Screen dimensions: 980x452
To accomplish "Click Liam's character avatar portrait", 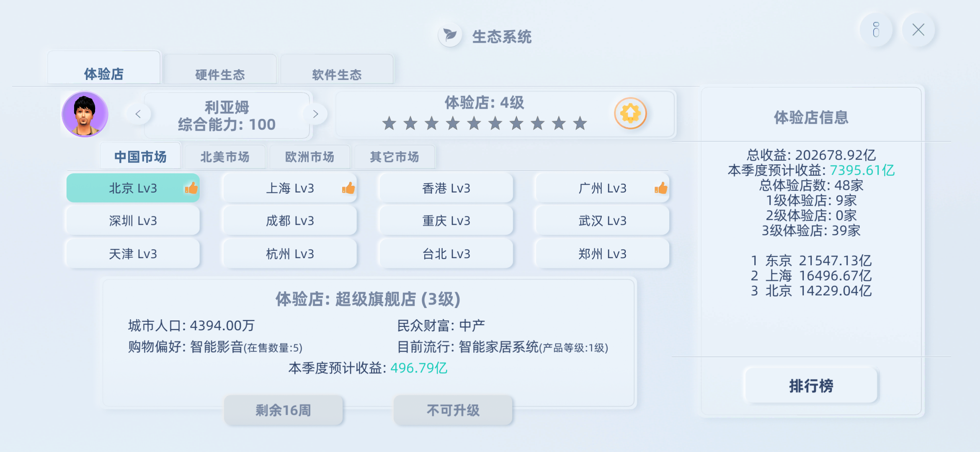I will tap(85, 114).
